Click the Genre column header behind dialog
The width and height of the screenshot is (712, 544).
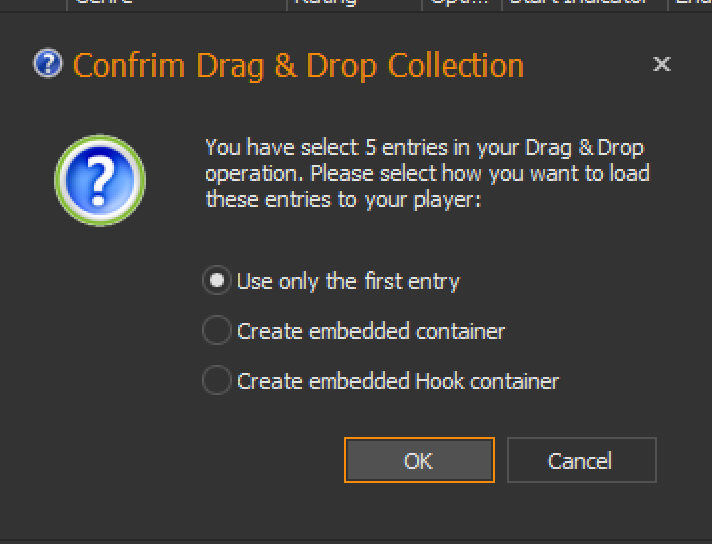pos(105,3)
